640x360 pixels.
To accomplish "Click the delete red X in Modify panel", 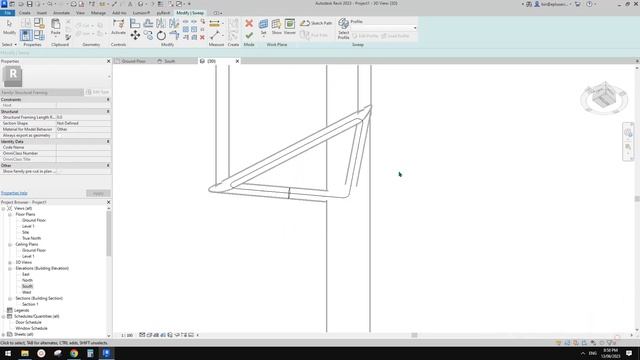I will (202, 37).
